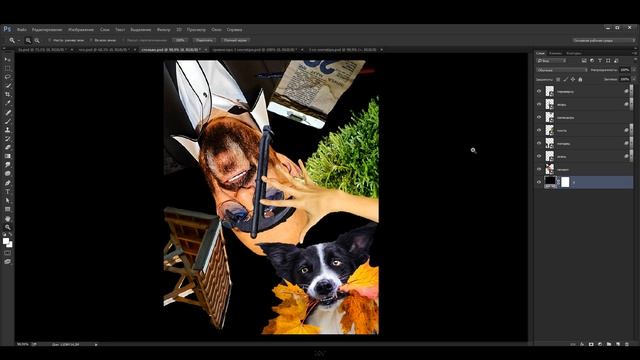This screenshot has height=360, width=640.
Task: Select the Path Selection tool
Action: [7, 200]
